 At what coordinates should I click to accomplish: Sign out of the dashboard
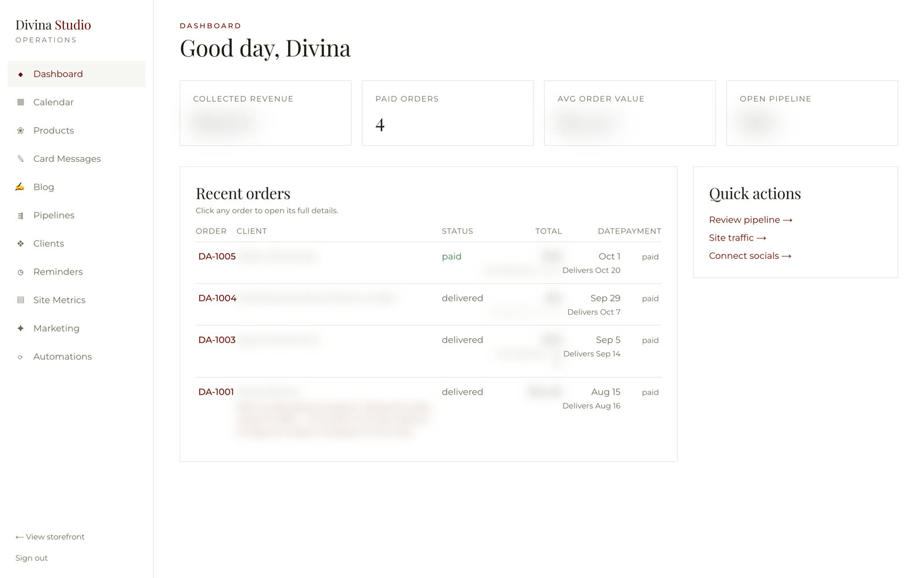coord(32,558)
